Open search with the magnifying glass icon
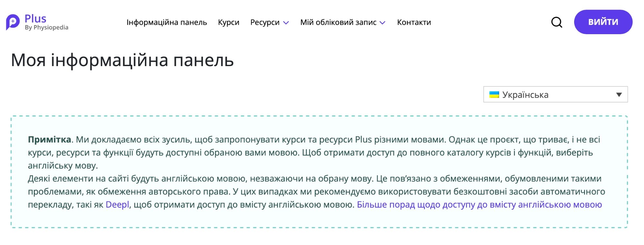Screen dimensions: 644x245 click(556, 22)
